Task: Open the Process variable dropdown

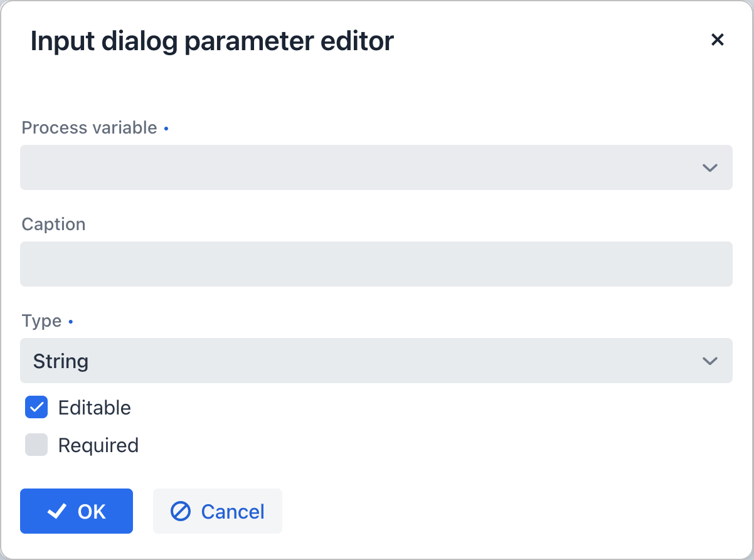Action: [x=376, y=167]
